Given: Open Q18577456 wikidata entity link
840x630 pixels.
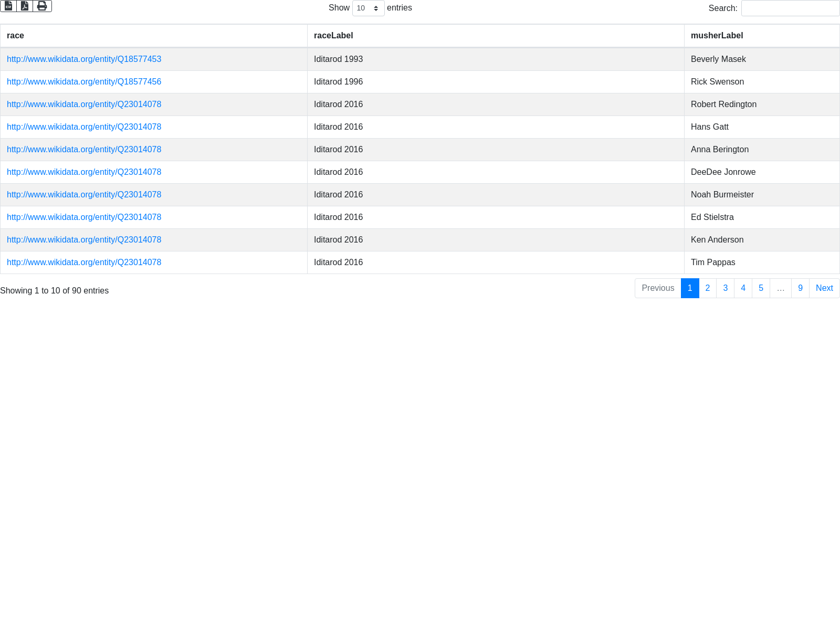Looking at the screenshot, I should coord(84,82).
